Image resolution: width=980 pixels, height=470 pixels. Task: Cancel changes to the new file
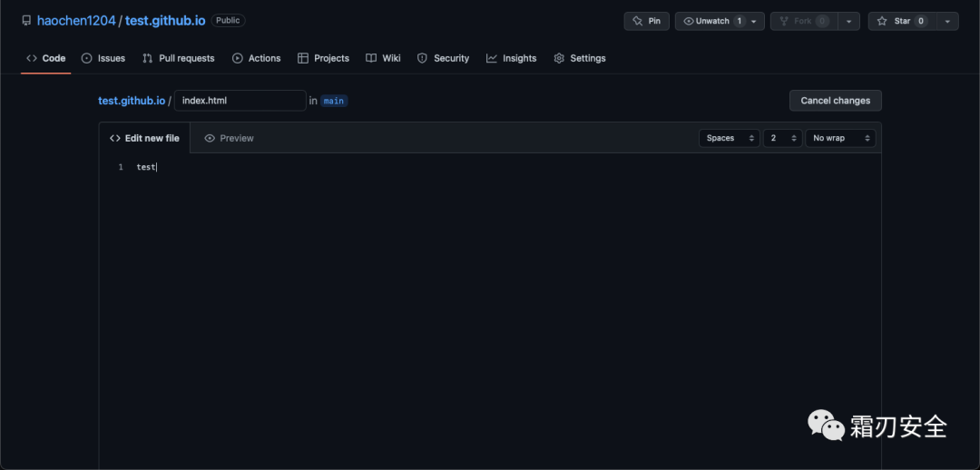(835, 101)
